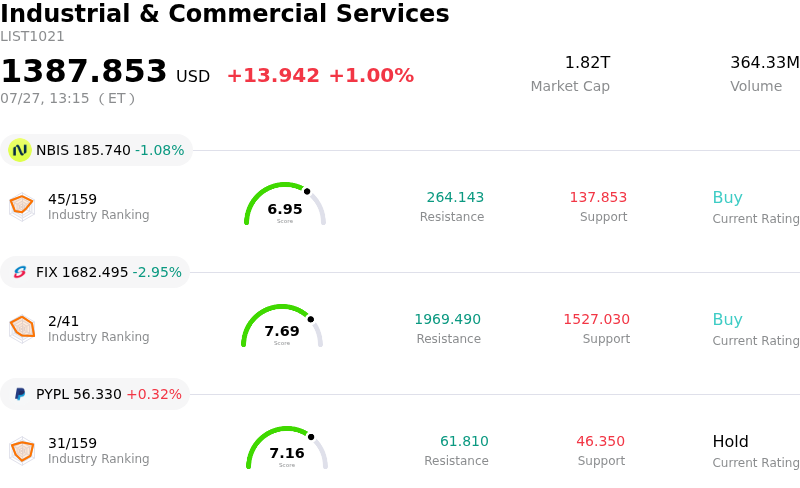The image size is (800, 488).
Task: Open the NBIS 185.740 ticker pill
Action: pyautogui.click(x=96, y=150)
